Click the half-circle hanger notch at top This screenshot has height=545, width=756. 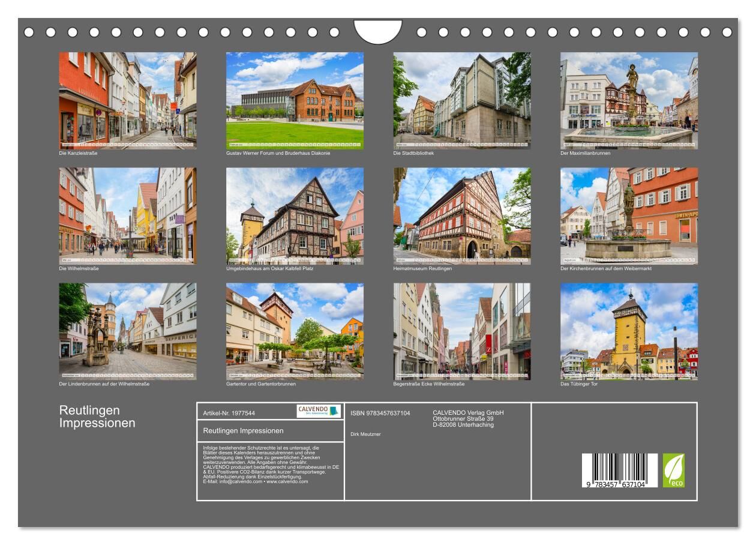(x=378, y=31)
